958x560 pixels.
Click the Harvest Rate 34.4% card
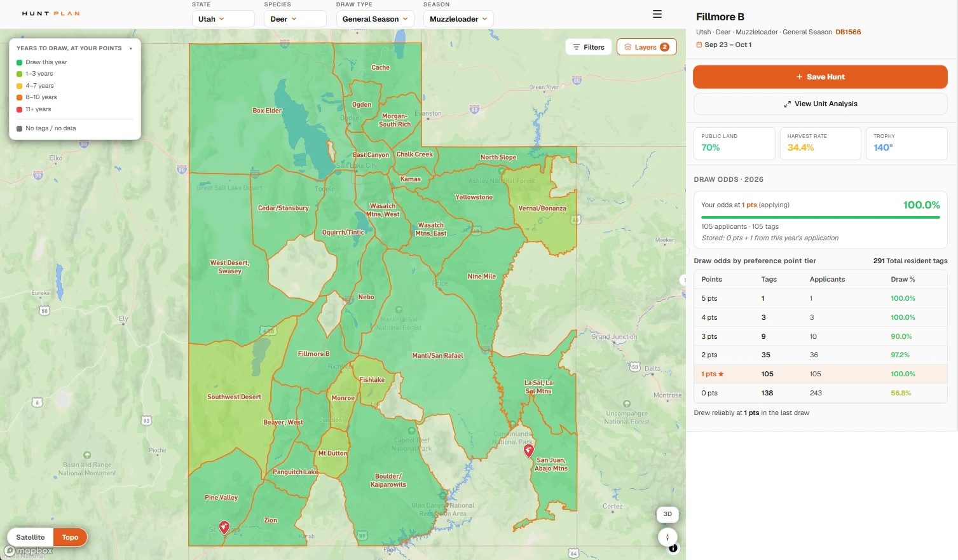pos(820,144)
